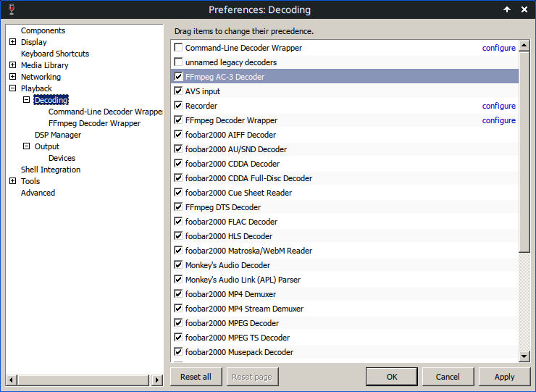Expand the Display tree node
The width and height of the screenshot is (536, 392).
click(12, 42)
